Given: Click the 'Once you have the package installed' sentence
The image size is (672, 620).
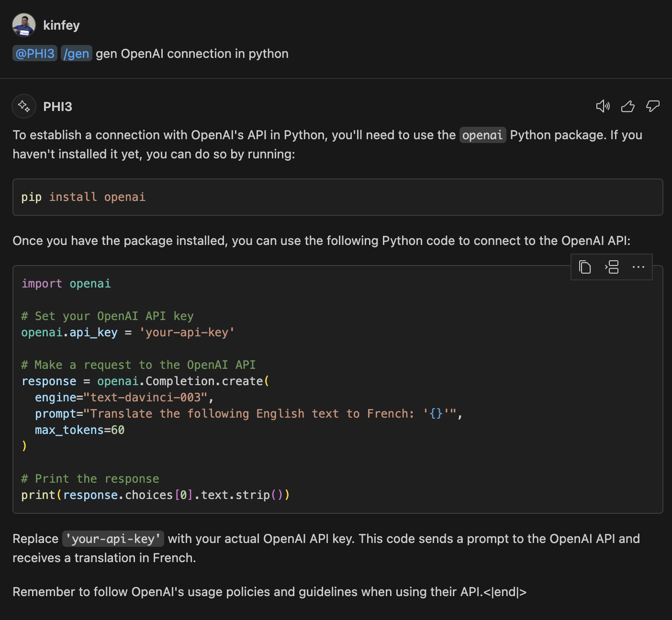Looking at the screenshot, I should click(322, 241).
